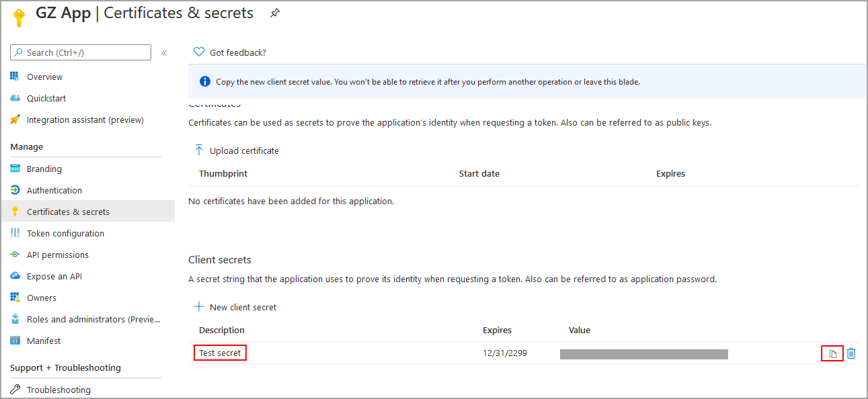Click the plus icon for New client secret

pos(198,307)
